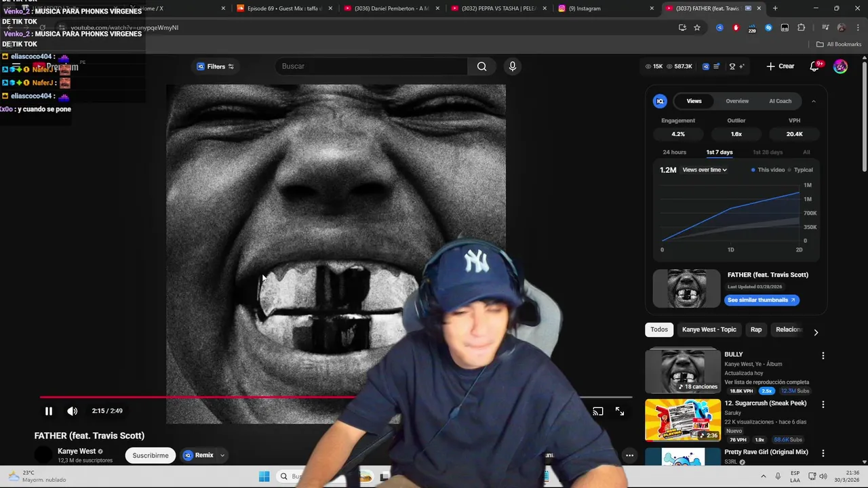Click the vidIQ logo icon in the stats bar
This screenshot has width=868, height=488.
click(x=705, y=66)
